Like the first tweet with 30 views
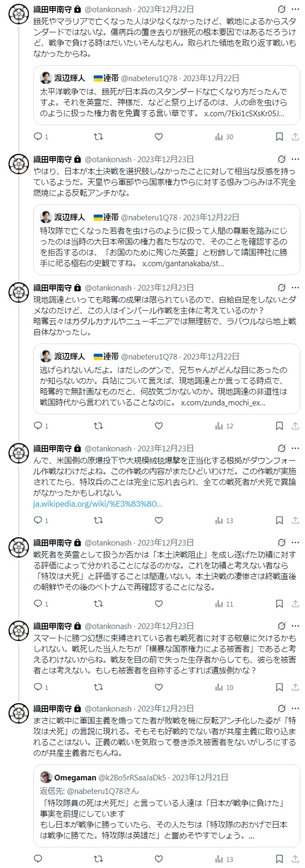Viewport: 305px width, 868px height. pyautogui.click(x=159, y=137)
